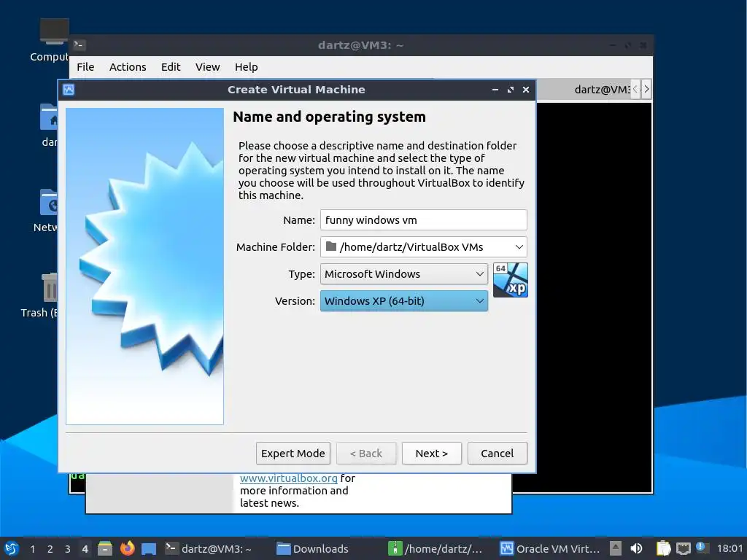This screenshot has height=560, width=747.
Task: Click the VirtualBox icon in dialog title bar
Action: (x=69, y=90)
